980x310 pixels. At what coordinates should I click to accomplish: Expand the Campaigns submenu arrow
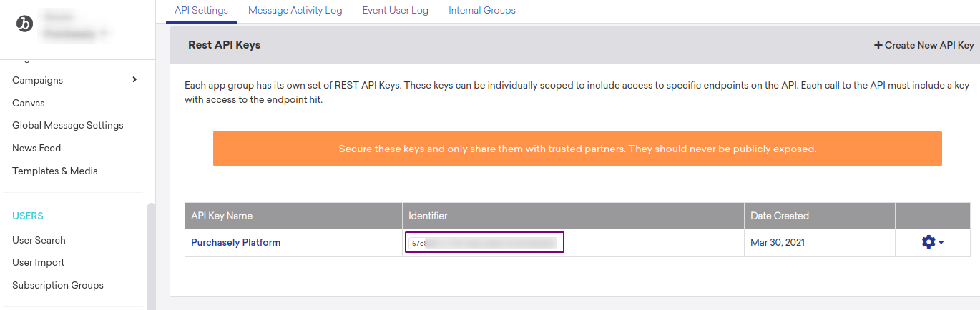point(134,79)
